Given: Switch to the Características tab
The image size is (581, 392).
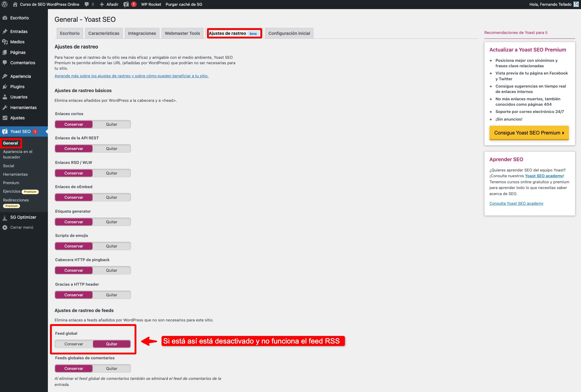Looking at the screenshot, I should pos(104,33).
